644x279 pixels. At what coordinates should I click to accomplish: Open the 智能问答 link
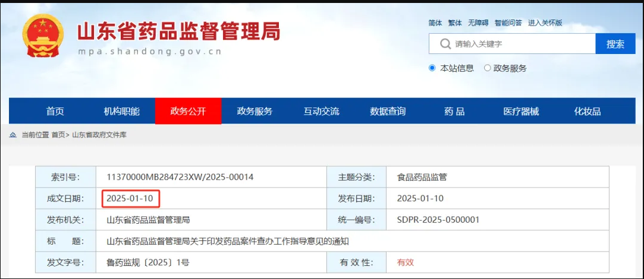point(508,23)
